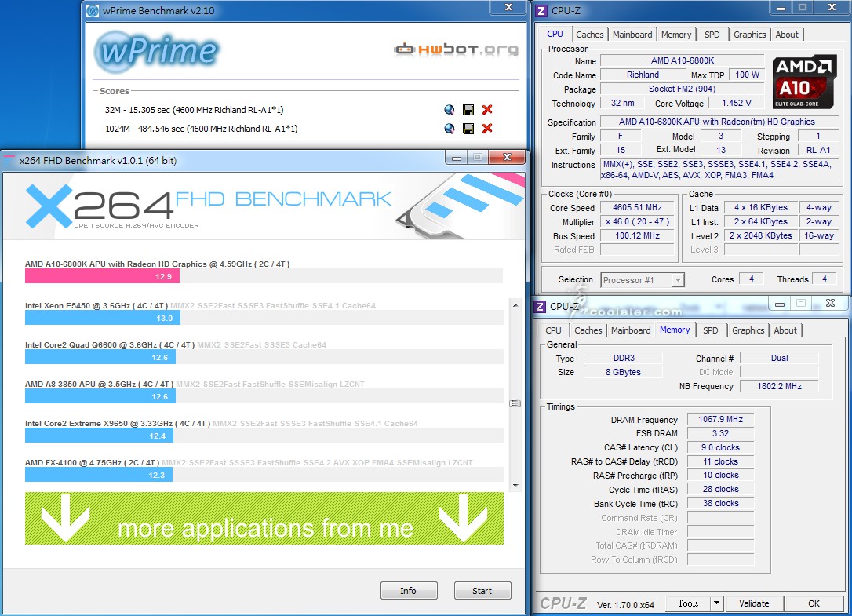This screenshot has height=616, width=852.
Task: Click the 'more applications from me' banner
Action: pyautogui.click(x=264, y=518)
